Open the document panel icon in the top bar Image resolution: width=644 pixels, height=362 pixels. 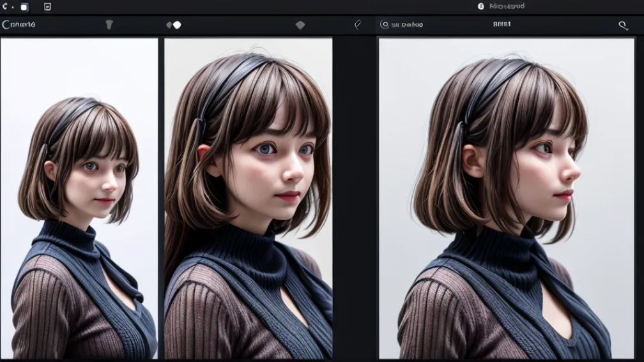47,7
